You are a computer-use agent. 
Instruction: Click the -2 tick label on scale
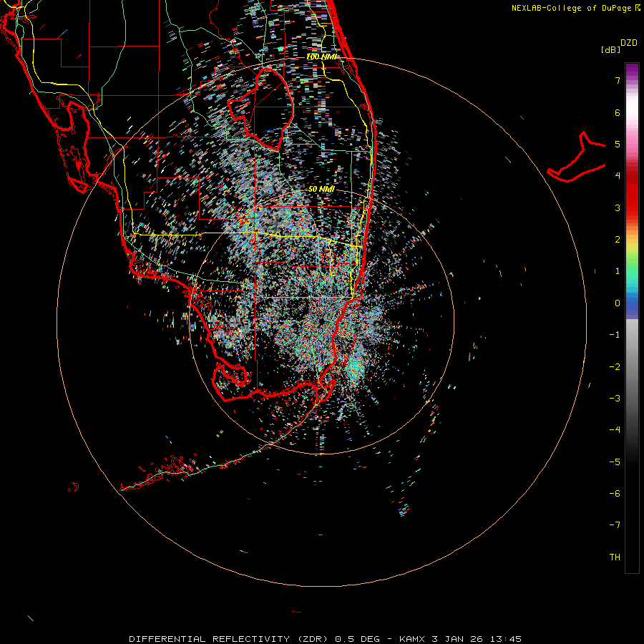(x=615, y=367)
